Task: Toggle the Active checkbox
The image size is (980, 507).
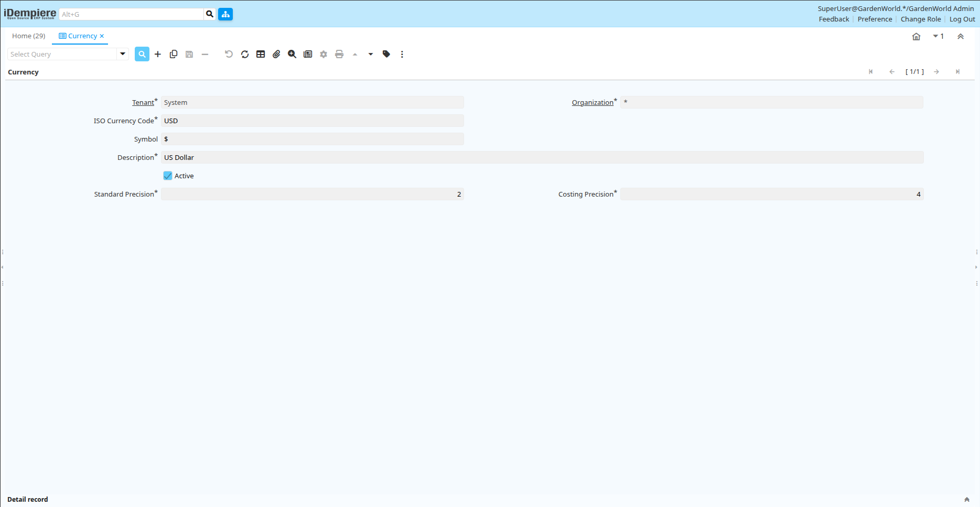Action: 168,176
